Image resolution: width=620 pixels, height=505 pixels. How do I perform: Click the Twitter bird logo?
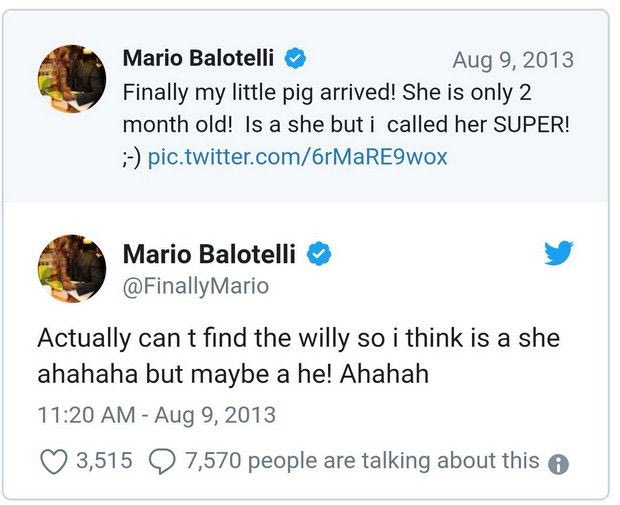tap(559, 254)
